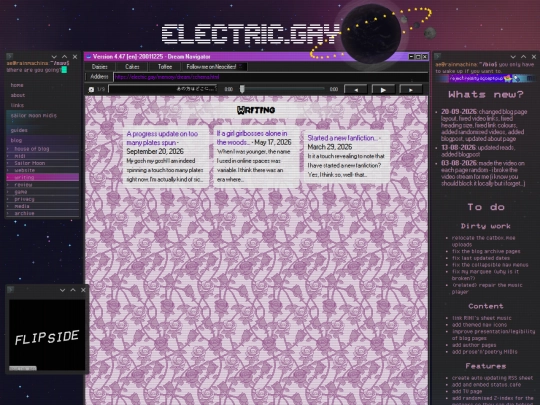The height and width of the screenshot is (405, 540).
Task: Click the electric.gay URL in the address bar
Action: pos(167,77)
